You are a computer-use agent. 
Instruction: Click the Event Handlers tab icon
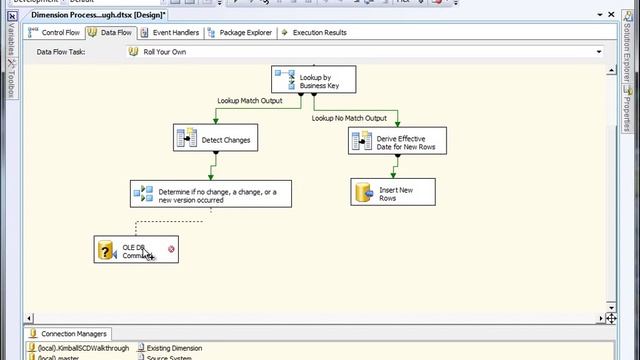coord(144,33)
